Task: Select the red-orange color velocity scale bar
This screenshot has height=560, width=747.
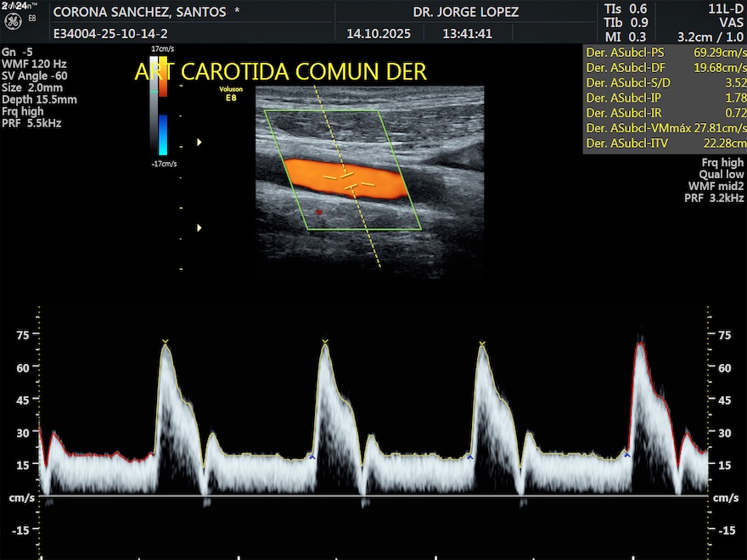Action: [163, 76]
